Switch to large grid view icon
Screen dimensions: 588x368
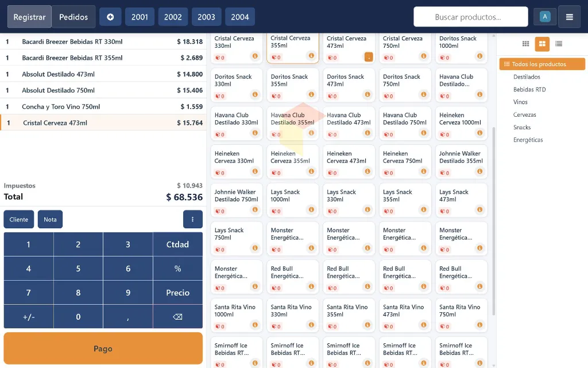tap(542, 44)
